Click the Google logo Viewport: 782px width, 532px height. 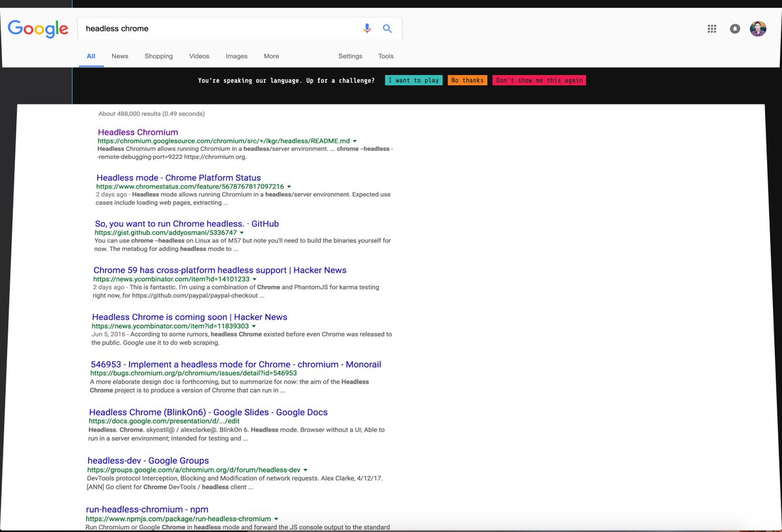click(x=38, y=29)
